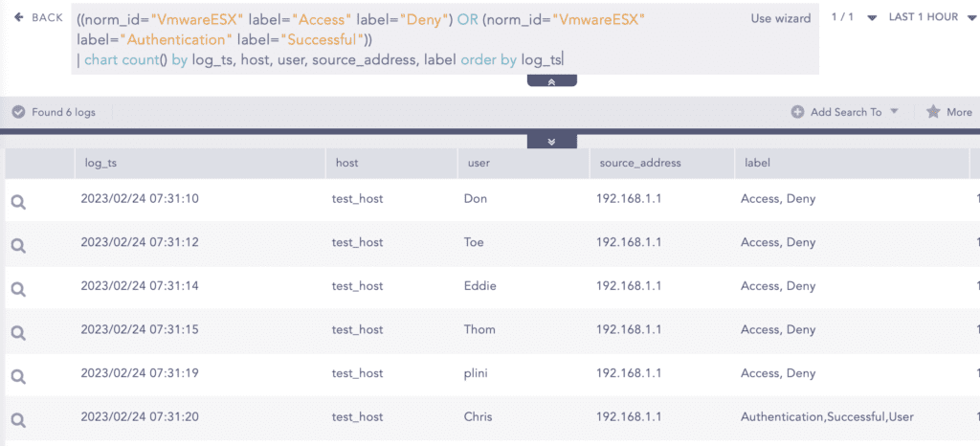Expand the Add Search To dropdown
980x446 pixels.
(x=894, y=112)
